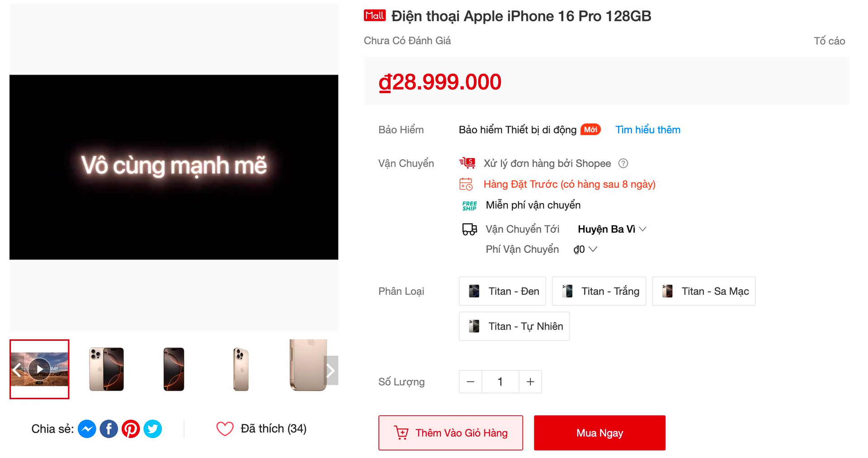Share product on Facebook icon
The height and width of the screenshot is (458, 868).
108,428
